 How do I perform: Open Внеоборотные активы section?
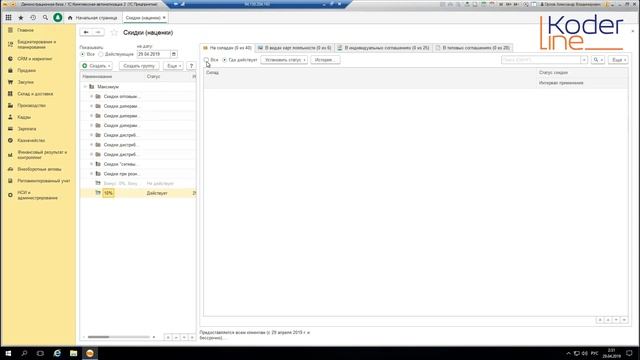pyautogui.click(x=39, y=169)
